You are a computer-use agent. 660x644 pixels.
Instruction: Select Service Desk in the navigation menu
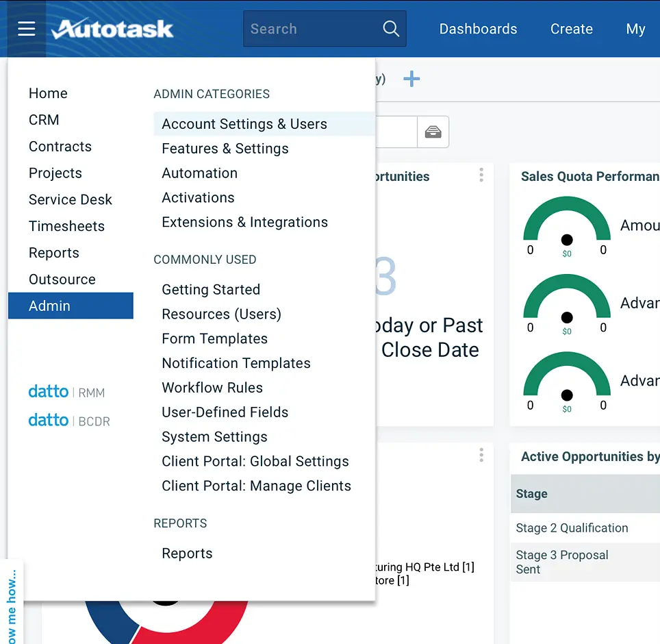pyautogui.click(x=71, y=199)
